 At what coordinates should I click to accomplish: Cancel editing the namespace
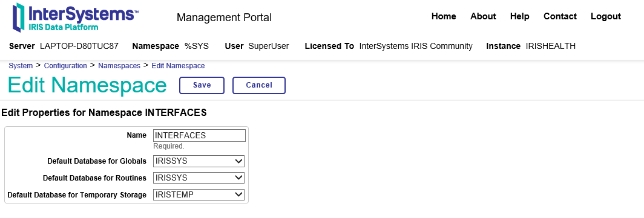point(259,85)
